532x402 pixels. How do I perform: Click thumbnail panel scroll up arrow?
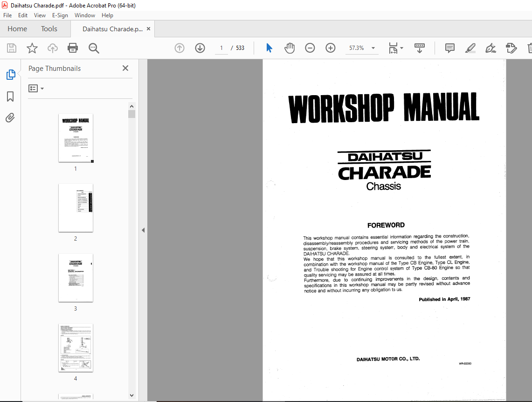point(131,106)
